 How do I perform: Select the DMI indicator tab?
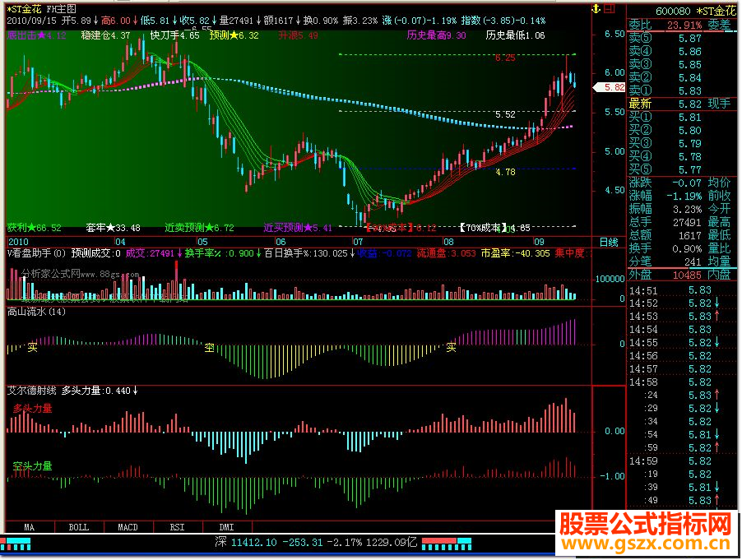coord(227,527)
